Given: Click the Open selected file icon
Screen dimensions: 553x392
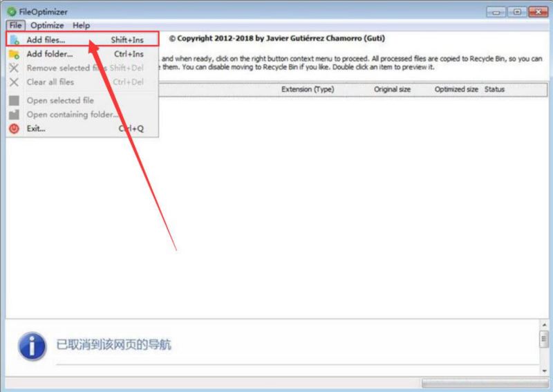Looking at the screenshot, I should pyautogui.click(x=14, y=100).
